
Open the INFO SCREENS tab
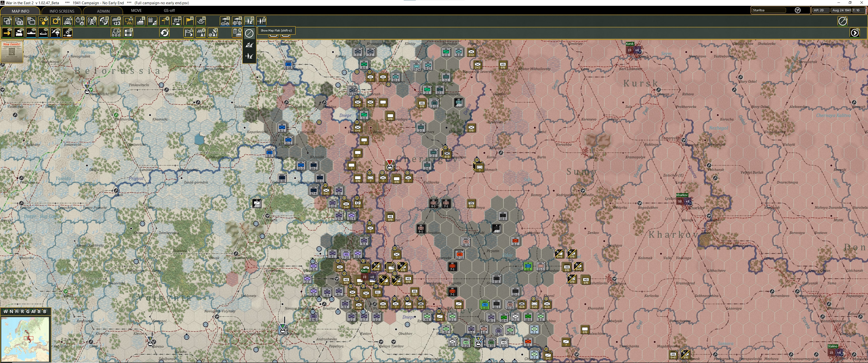pos(62,11)
